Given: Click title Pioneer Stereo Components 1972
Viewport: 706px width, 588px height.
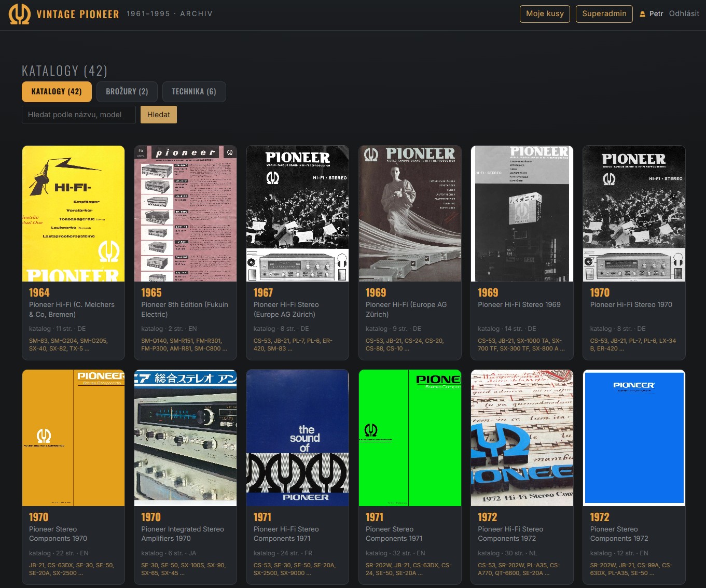Looking at the screenshot, I should point(619,534).
